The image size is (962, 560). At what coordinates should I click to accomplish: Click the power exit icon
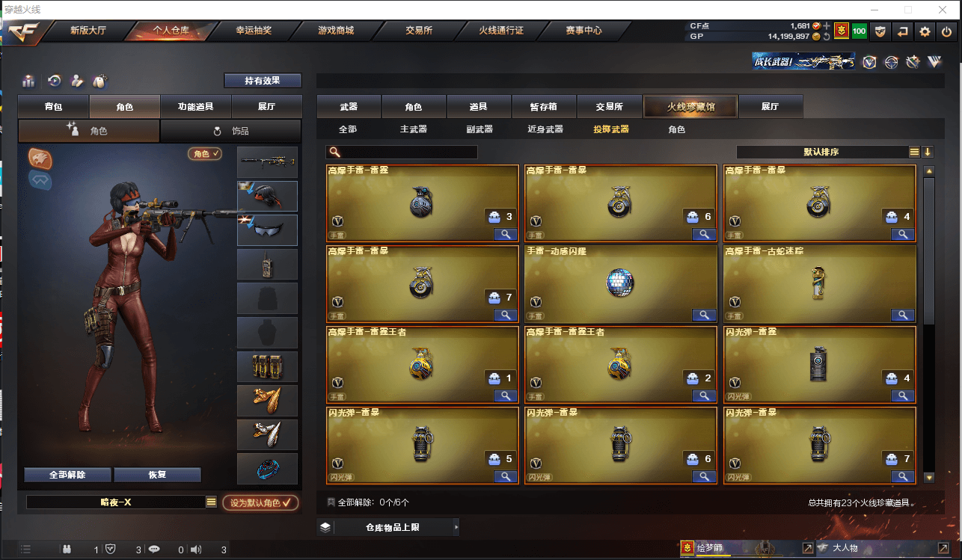point(946,31)
